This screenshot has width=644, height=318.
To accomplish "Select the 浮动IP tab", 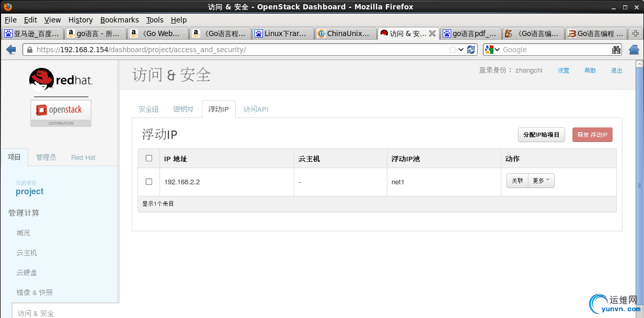I will 218,109.
